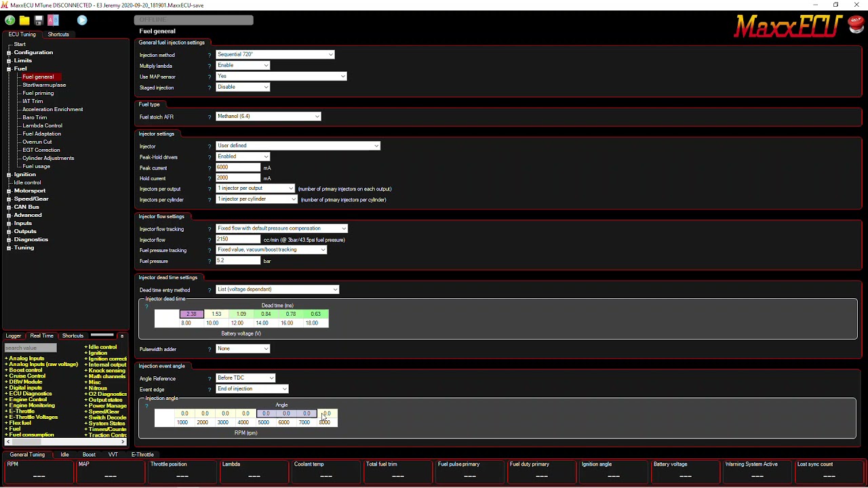The width and height of the screenshot is (868, 488).
Task: Expand the Analog Inputs real-time group
Action: coord(7,359)
